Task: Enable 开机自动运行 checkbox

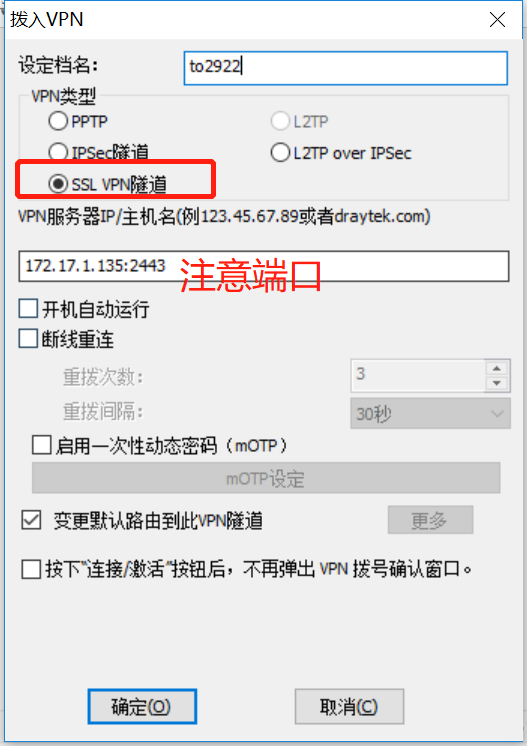Action: (28, 308)
